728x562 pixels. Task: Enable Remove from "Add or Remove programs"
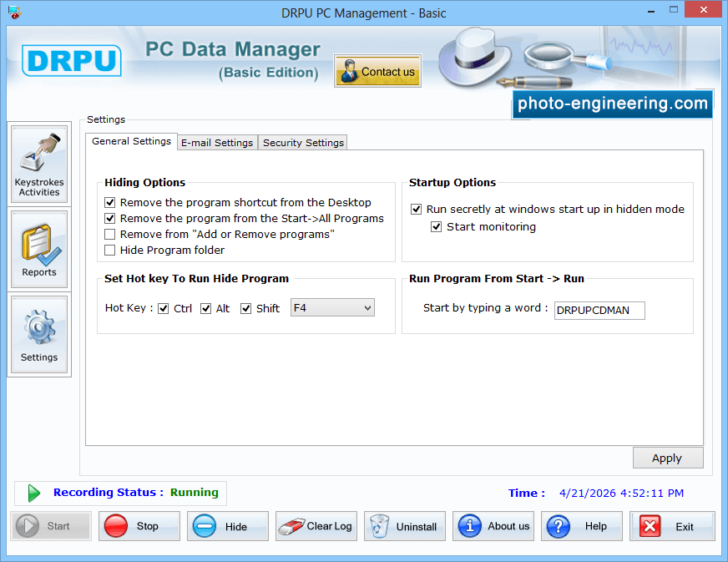click(110, 234)
